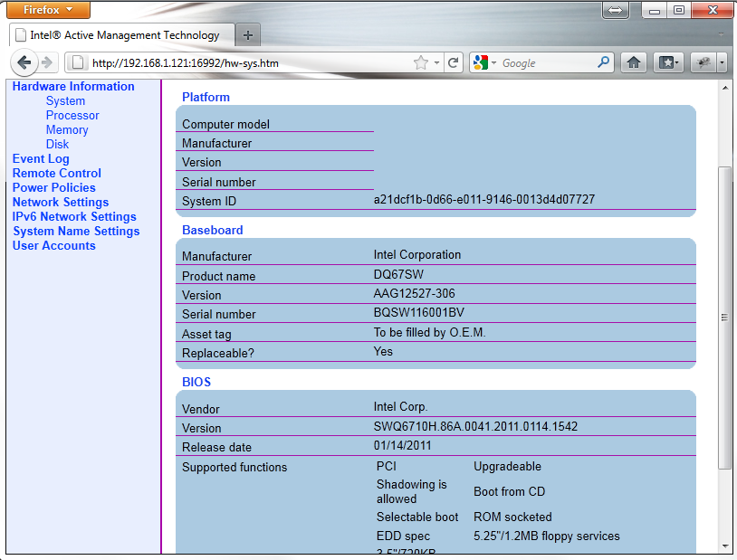Click the BIOS section heading

196,382
